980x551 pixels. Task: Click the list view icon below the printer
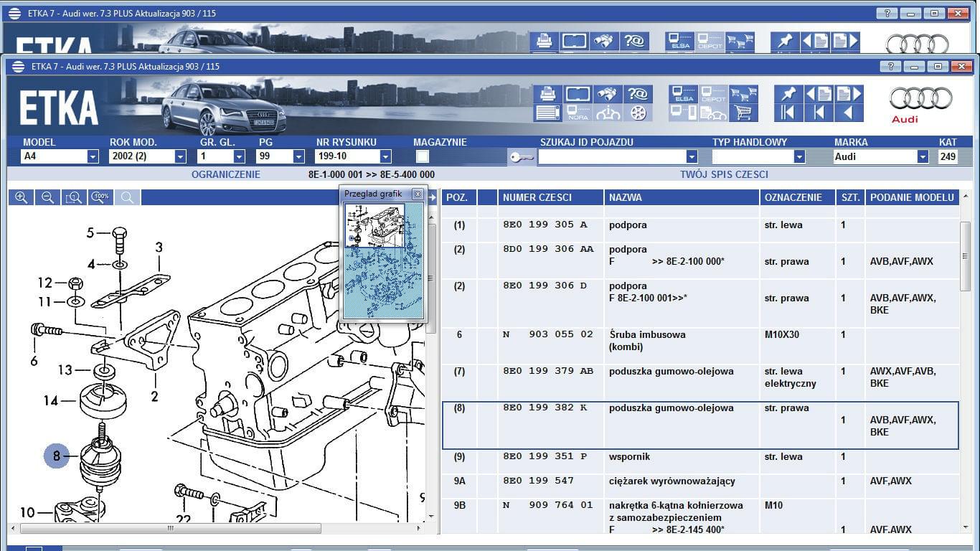point(549,113)
